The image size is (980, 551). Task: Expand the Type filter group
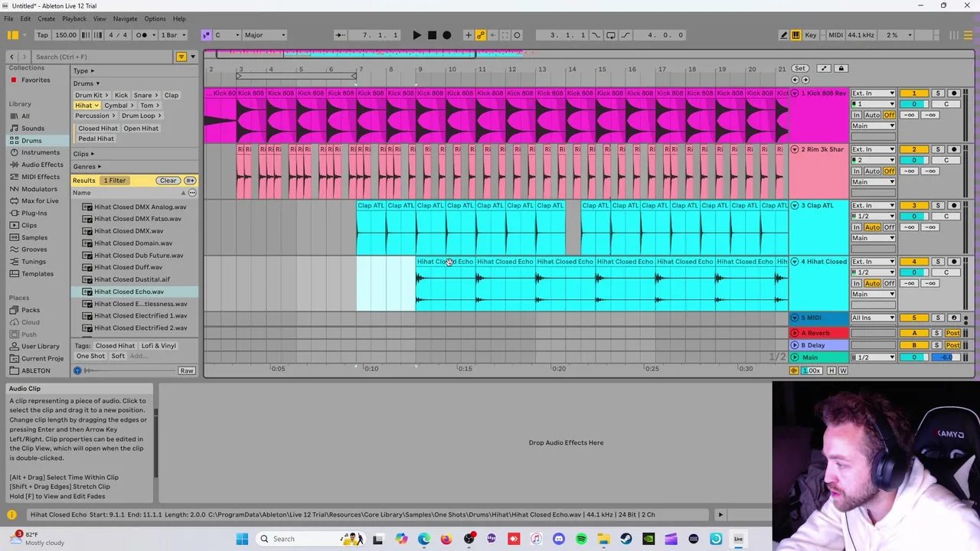pyautogui.click(x=83, y=71)
